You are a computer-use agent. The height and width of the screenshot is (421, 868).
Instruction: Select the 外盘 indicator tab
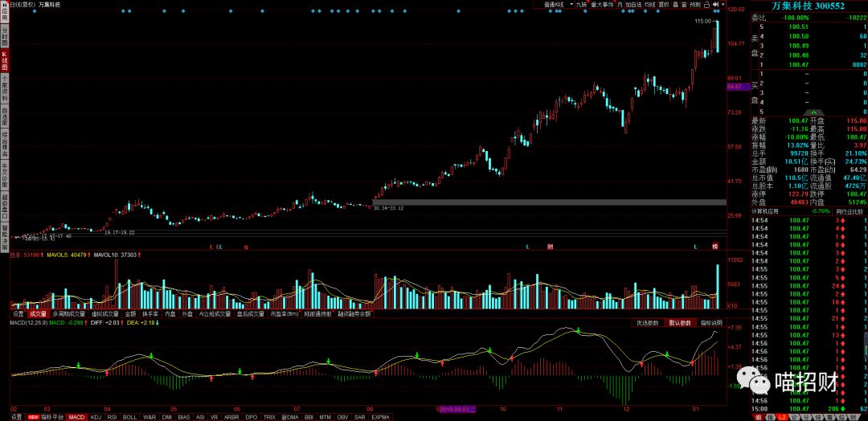pos(187,313)
